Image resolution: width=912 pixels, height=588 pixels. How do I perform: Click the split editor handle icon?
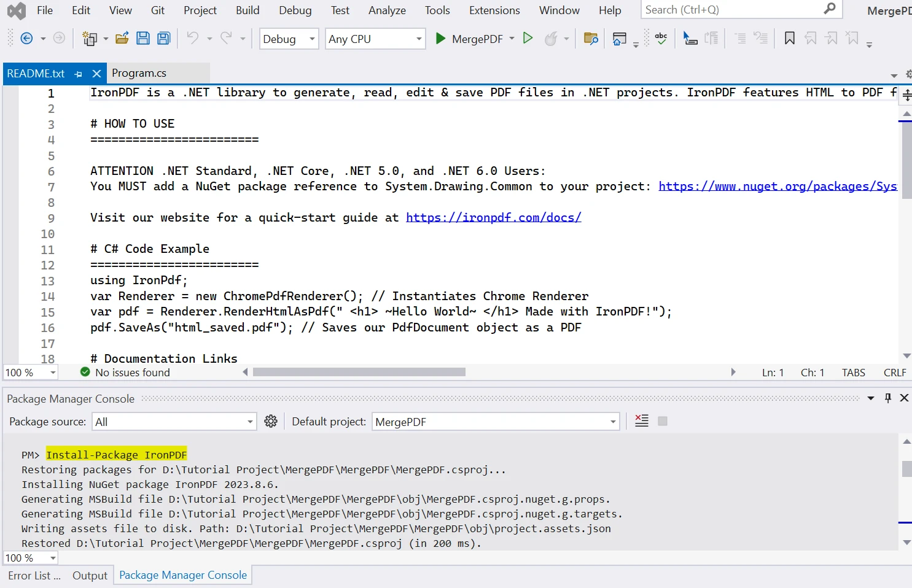coord(907,95)
